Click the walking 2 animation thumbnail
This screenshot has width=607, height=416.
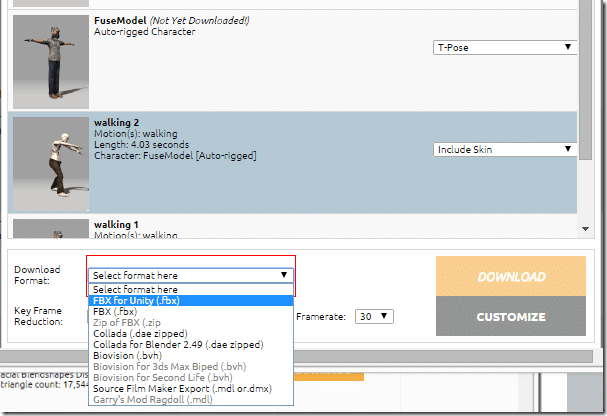click(x=49, y=161)
